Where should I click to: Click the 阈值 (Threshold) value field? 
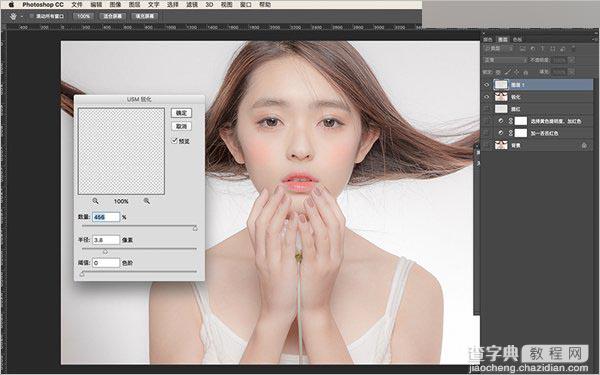pos(106,263)
